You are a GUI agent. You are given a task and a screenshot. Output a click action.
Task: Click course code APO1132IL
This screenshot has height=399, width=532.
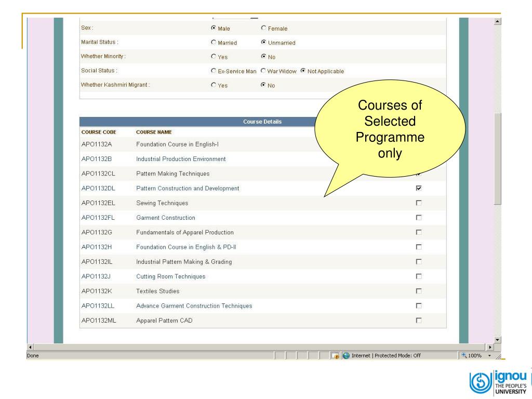tap(97, 262)
